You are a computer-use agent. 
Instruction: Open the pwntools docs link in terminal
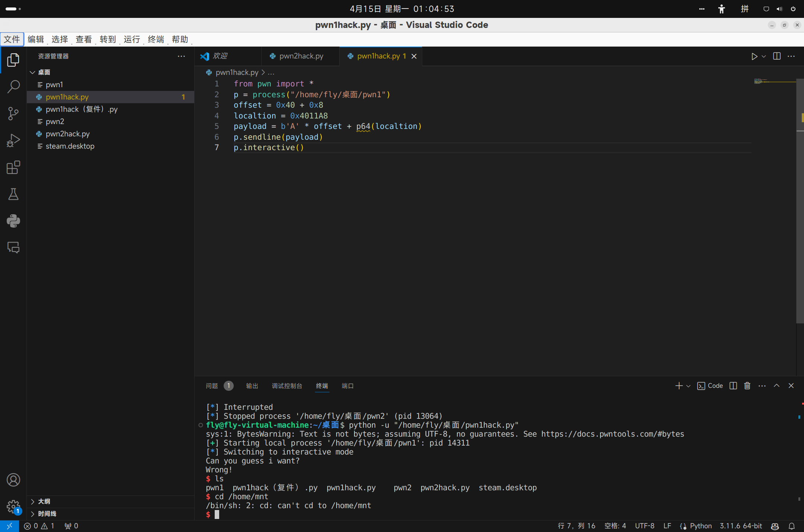[612, 434]
